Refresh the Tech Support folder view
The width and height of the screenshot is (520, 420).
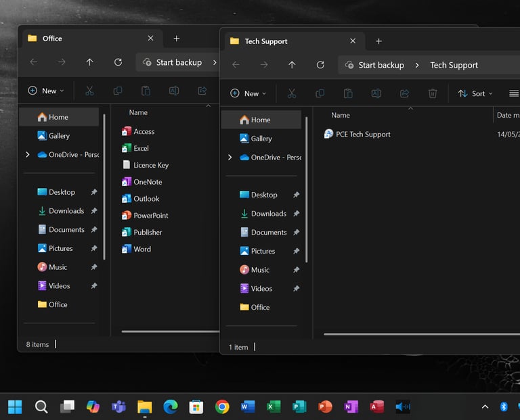(320, 65)
